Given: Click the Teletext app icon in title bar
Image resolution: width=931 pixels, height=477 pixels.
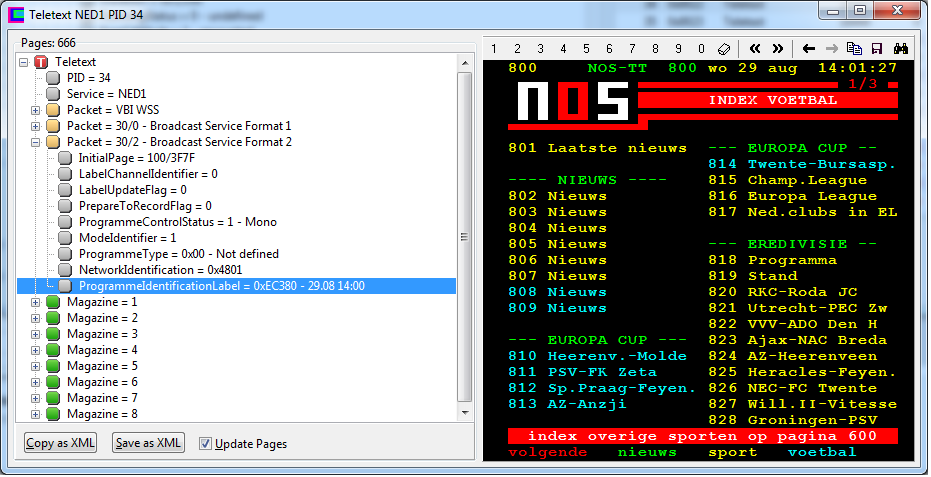Looking at the screenshot, I should click(x=16, y=14).
